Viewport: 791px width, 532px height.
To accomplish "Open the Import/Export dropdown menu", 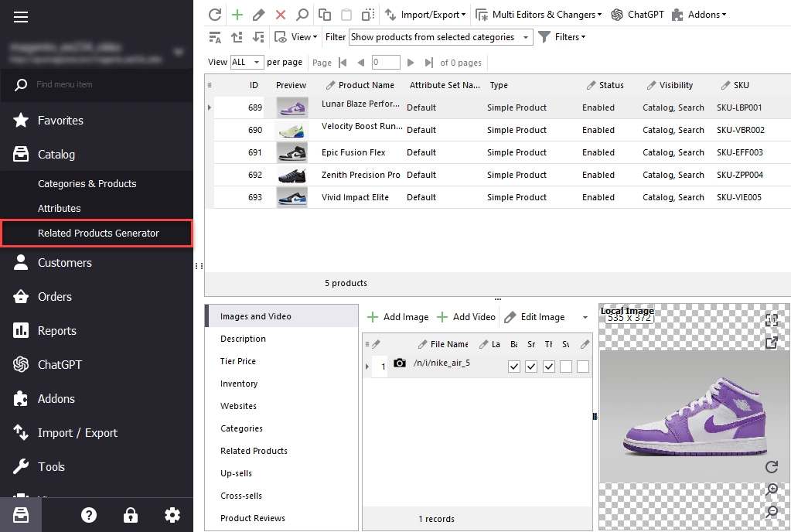I will [x=425, y=15].
